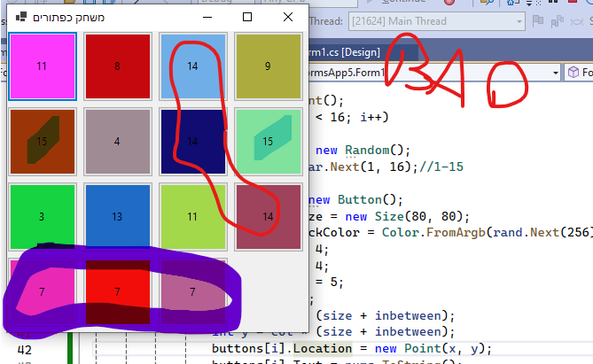Click 'buttons[i].Location' in the code
Image resolution: width=593 pixels, height=364 pixels.
tap(282, 349)
